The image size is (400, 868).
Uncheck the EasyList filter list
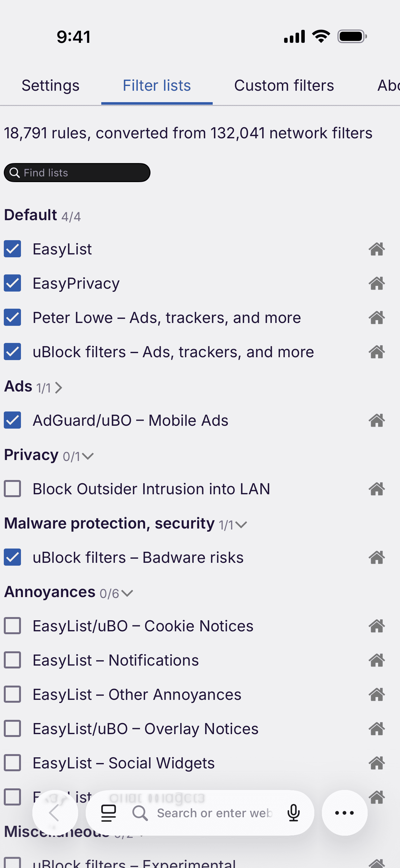(x=12, y=249)
